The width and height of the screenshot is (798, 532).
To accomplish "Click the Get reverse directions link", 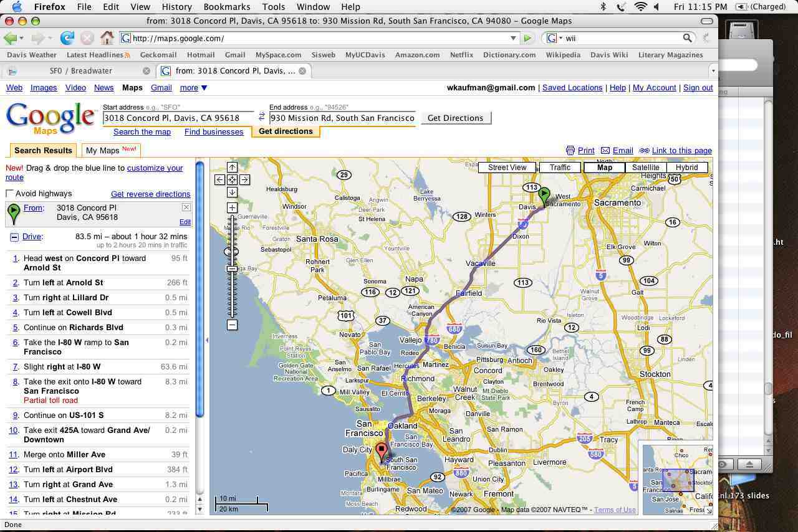I will (150, 194).
